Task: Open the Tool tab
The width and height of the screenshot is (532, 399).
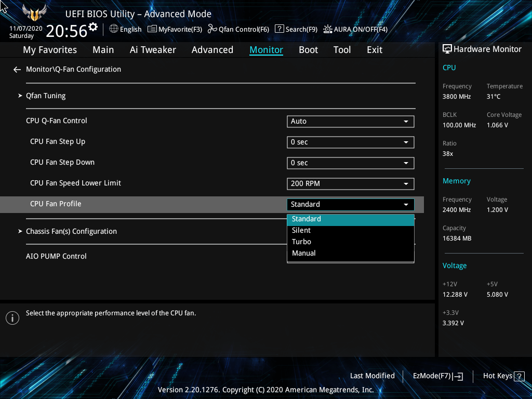Action: [x=342, y=50]
